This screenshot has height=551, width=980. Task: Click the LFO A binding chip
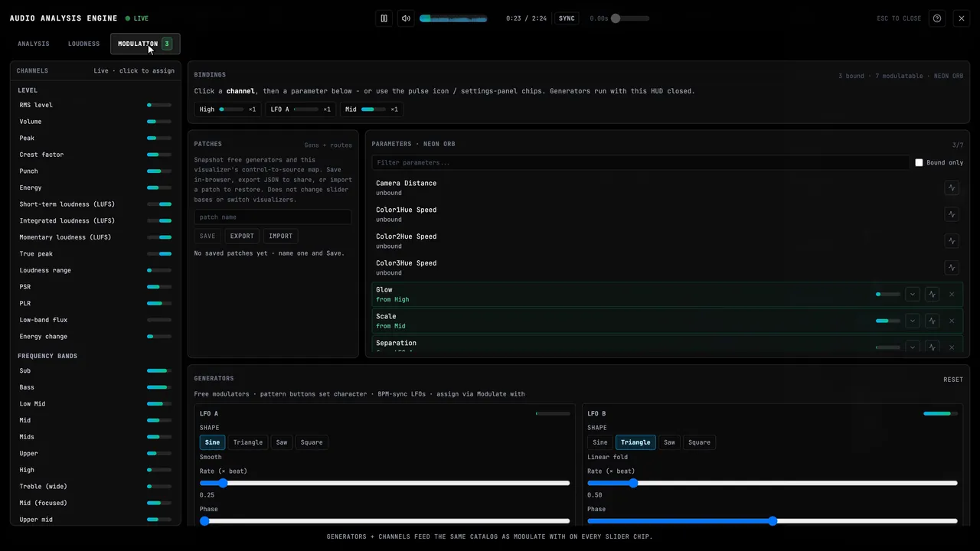[300, 109]
